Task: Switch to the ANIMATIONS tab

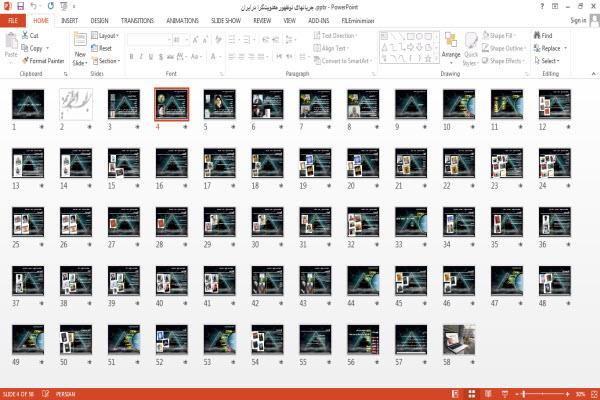Action: click(182, 20)
